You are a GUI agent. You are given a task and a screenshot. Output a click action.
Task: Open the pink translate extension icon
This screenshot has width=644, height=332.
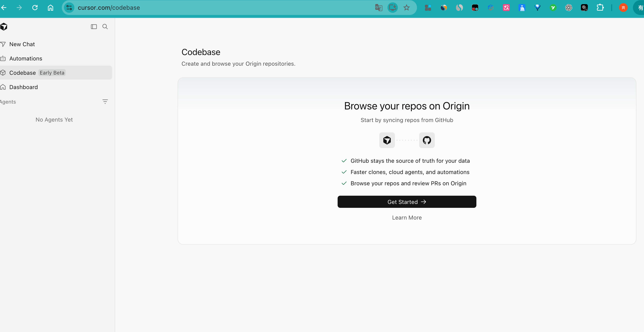tap(506, 8)
